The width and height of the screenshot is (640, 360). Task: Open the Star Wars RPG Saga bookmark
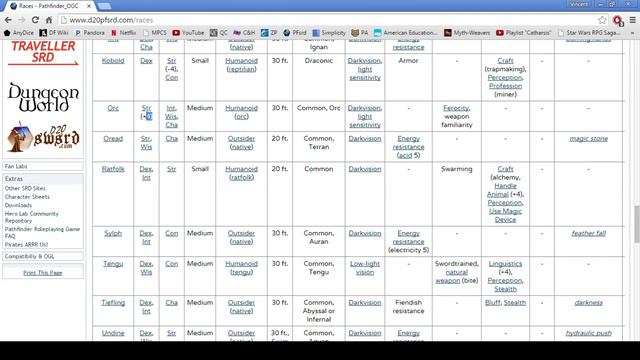(589, 33)
